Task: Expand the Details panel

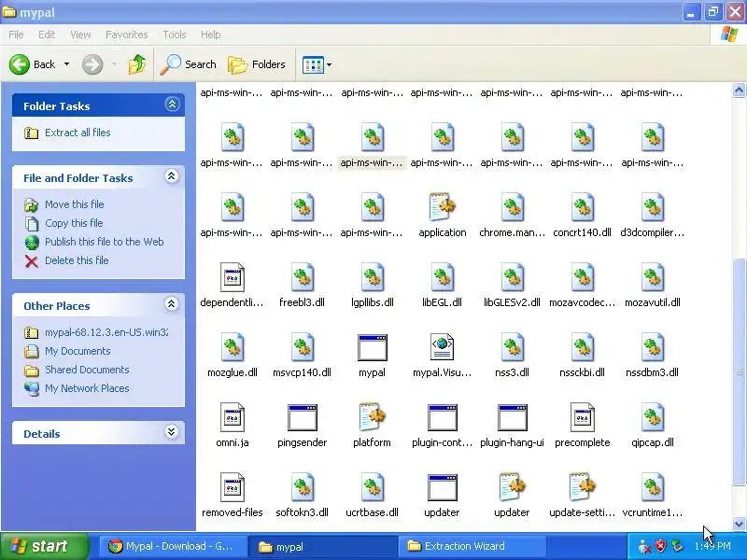Action: click(x=172, y=432)
